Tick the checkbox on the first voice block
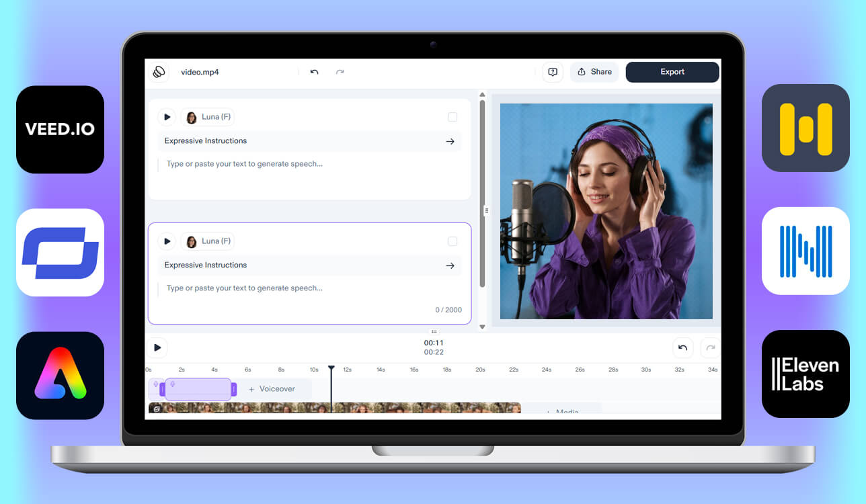The width and height of the screenshot is (866, 504). point(452,117)
